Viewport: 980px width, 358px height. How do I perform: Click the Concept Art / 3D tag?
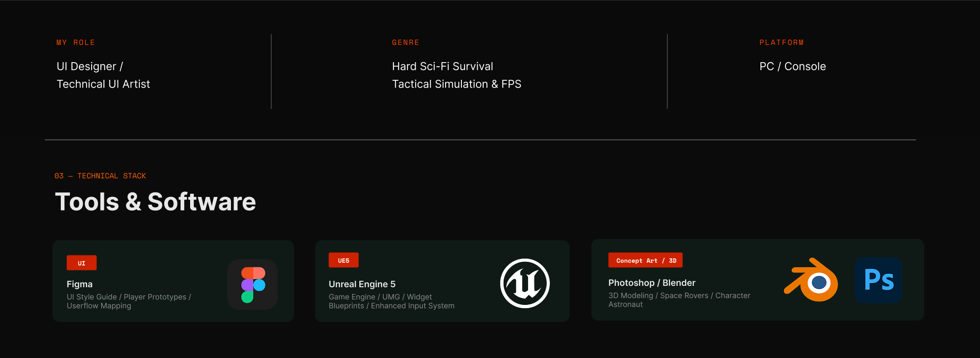(646, 260)
